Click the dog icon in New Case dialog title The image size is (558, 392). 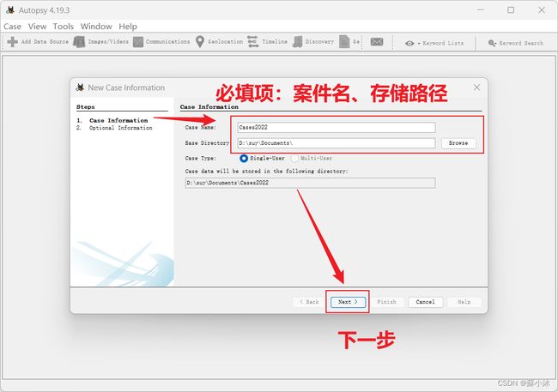[x=80, y=87]
